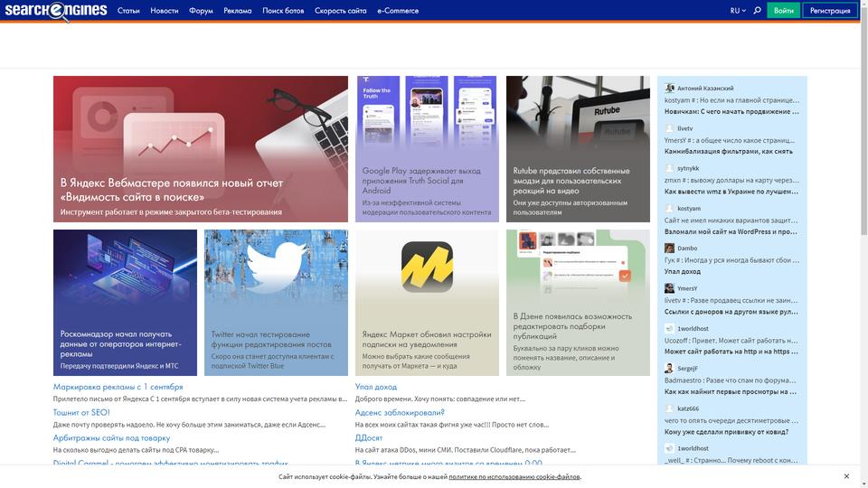The width and height of the screenshot is (868, 488).
Task: Open Дзен collections editing article card
Action: pyautogui.click(x=578, y=303)
